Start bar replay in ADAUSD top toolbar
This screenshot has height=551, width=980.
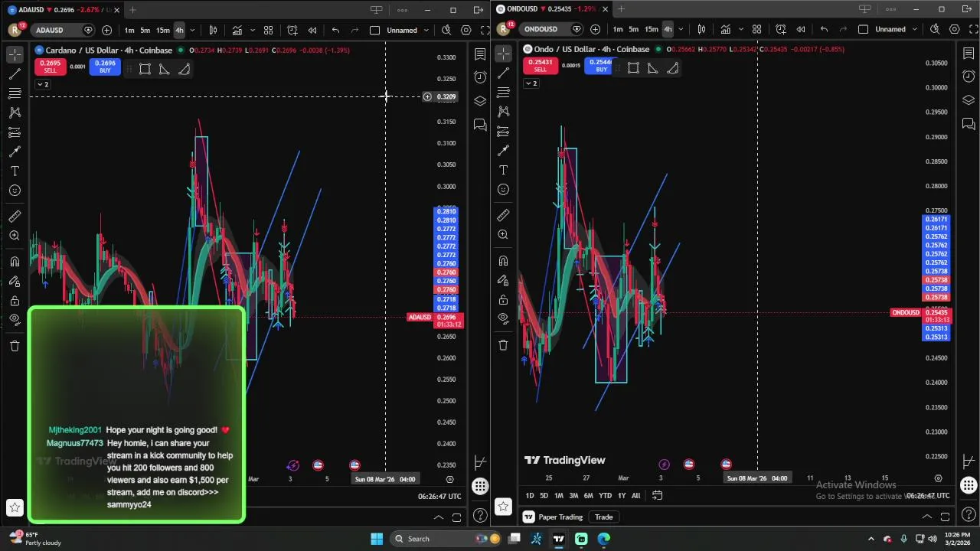pyautogui.click(x=312, y=30)
